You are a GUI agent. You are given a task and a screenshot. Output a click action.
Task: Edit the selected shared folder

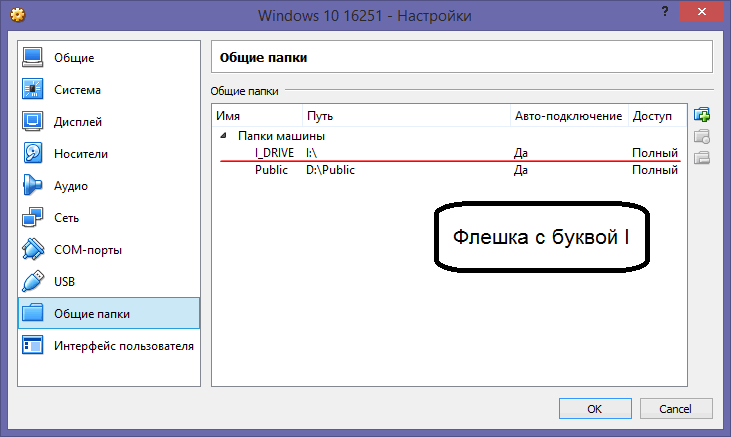702,136
